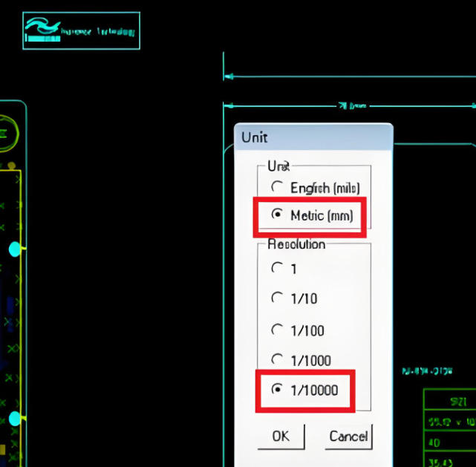Choose resolution 1/1000
The image size is (476, 467).
click(301, 360)
